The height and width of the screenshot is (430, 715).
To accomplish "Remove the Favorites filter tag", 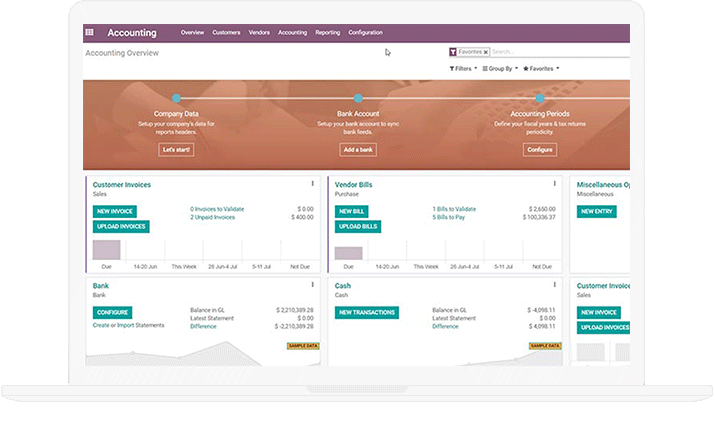I will (x=486, y=51).
